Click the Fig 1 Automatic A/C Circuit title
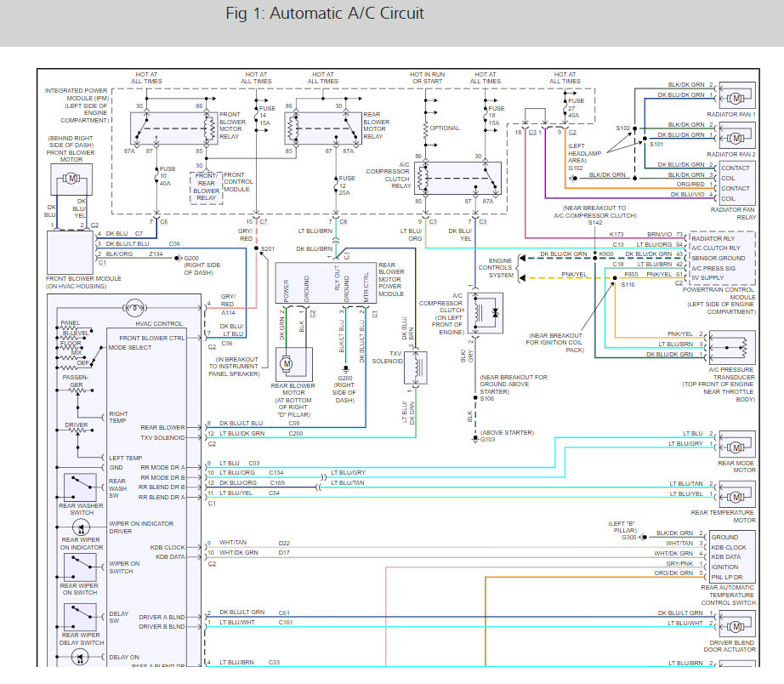784x684 pixels. click(325, 14)
